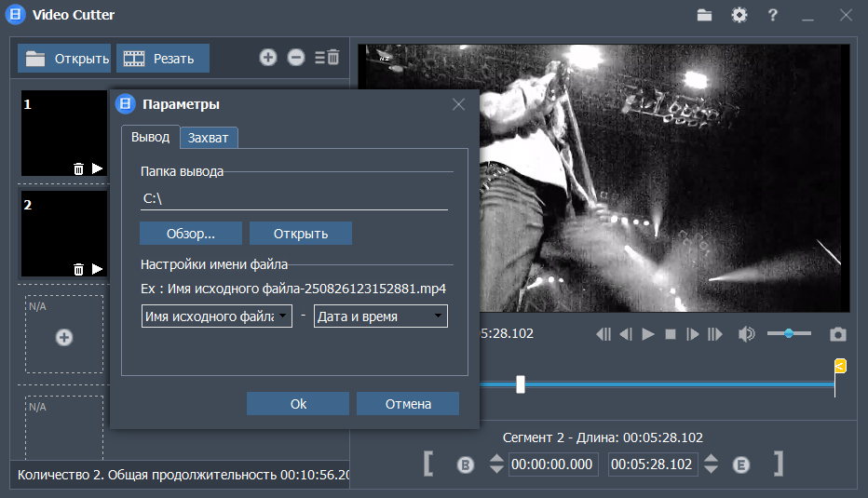
Task: Adjust the volume slider
Action: click(789, 333)
